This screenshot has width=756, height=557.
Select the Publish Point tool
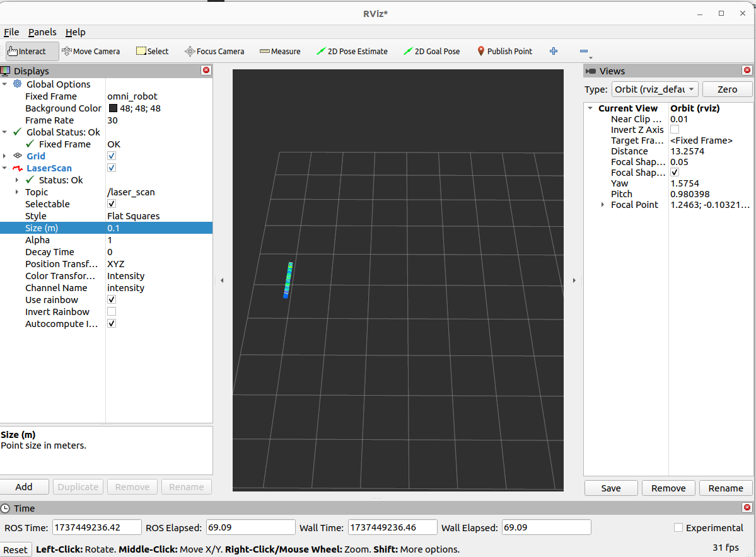pyautogui.click(x=505, y=51)
